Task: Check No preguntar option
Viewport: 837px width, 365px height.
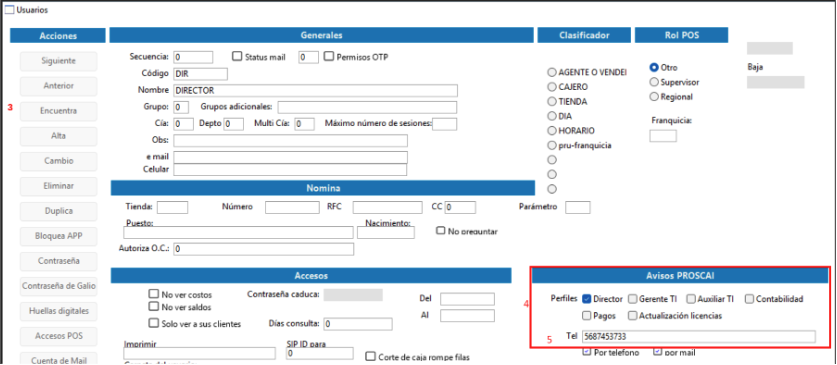Action: [x=441, y=231]
